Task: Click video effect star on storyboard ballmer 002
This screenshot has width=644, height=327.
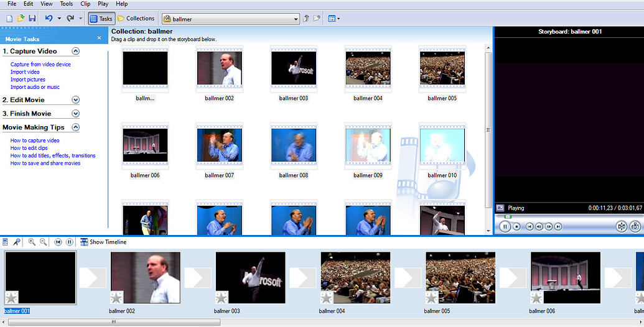Action: click(116, 297)
